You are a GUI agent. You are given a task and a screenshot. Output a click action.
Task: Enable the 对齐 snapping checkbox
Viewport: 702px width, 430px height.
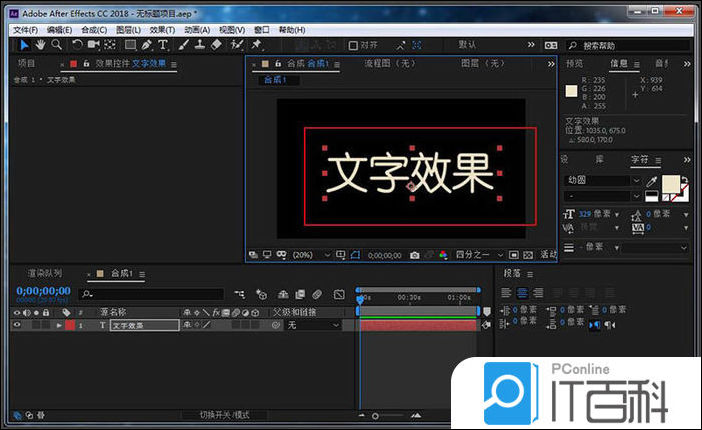pyautogui.click(x=353, y=45)
